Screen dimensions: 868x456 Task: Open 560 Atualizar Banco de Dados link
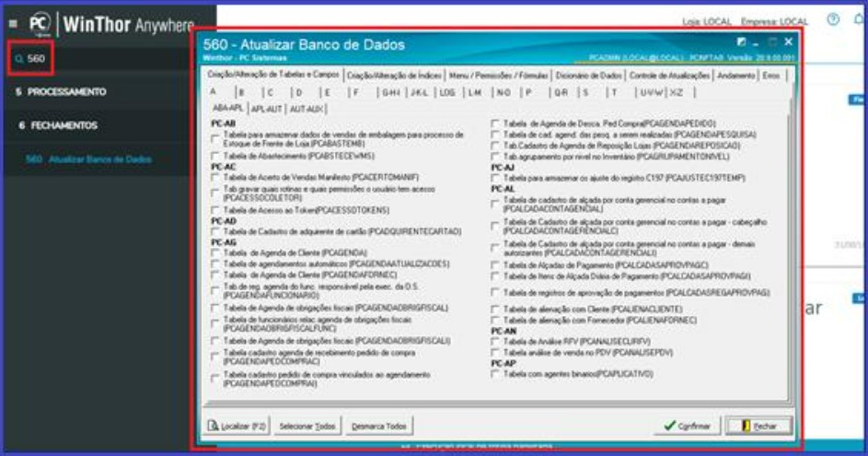coord(88,159)
